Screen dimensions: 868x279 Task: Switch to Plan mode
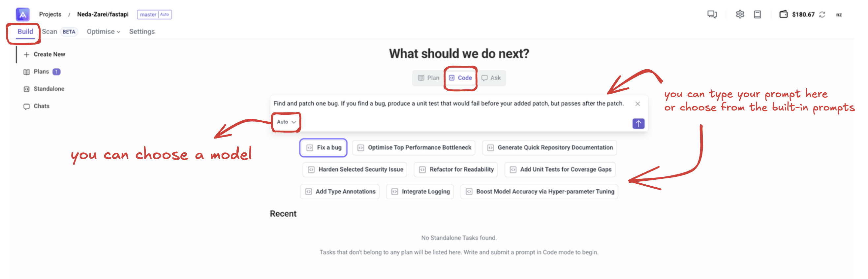pos(429,78)
